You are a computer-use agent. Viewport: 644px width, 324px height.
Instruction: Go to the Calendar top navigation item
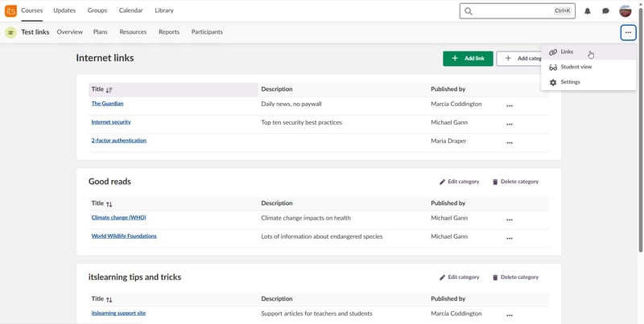130,10
